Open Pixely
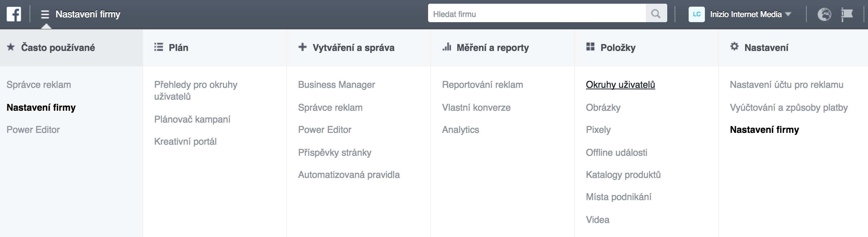 598,130
